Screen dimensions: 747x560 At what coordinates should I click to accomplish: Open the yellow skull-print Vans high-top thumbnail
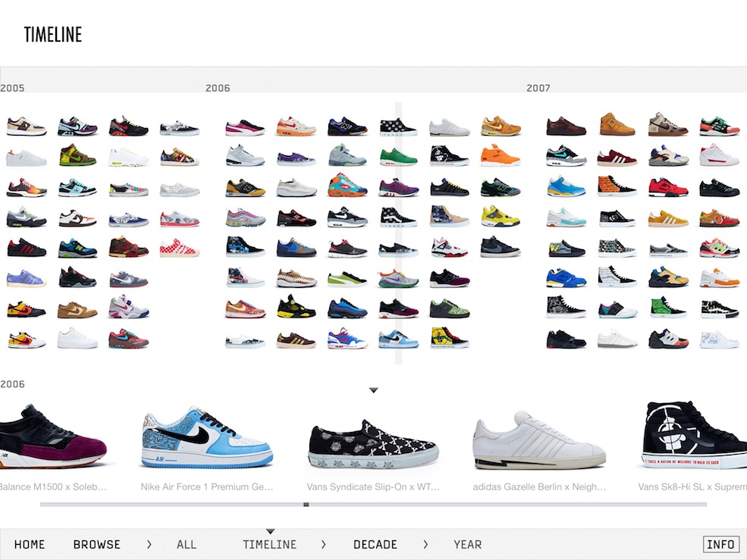pyautogui.click(x=449, y=336)
